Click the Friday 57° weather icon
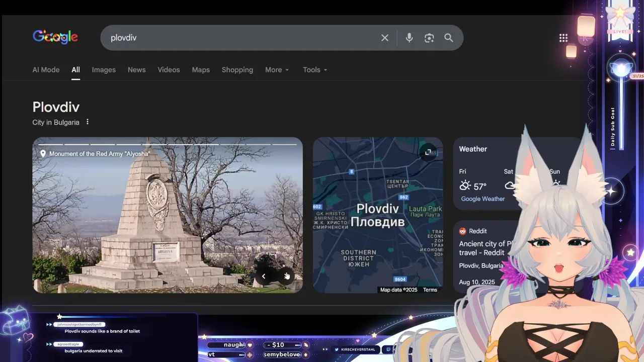This screenshot has height=362, width=644. coord(465,186)
